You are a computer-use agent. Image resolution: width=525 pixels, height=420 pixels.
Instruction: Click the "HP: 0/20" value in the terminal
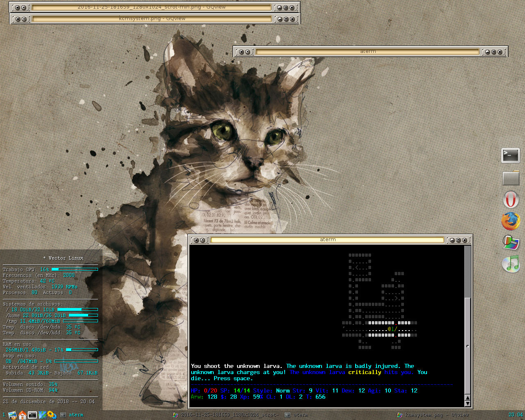(204, 391)
